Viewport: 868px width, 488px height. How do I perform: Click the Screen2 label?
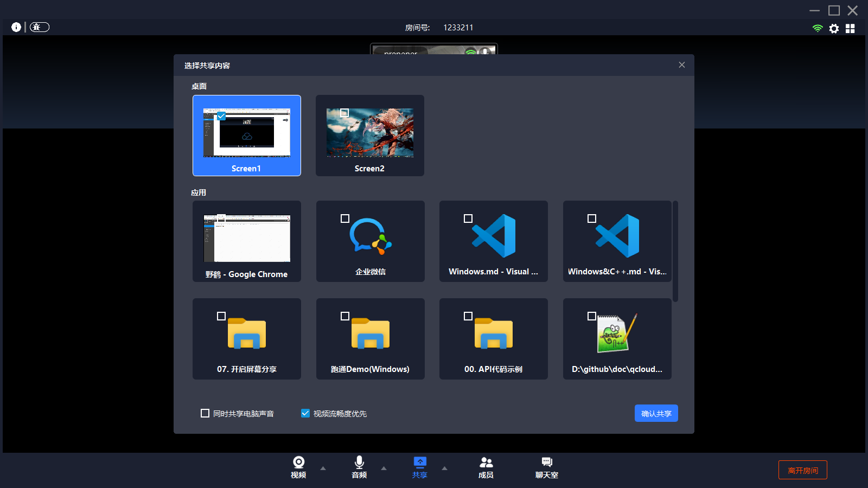tap(369, 169)
